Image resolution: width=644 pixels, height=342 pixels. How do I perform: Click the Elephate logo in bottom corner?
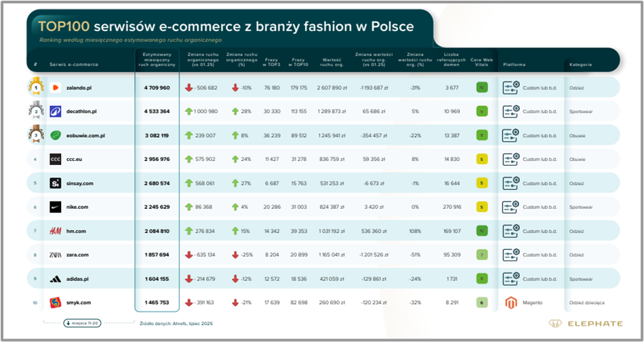584,324
